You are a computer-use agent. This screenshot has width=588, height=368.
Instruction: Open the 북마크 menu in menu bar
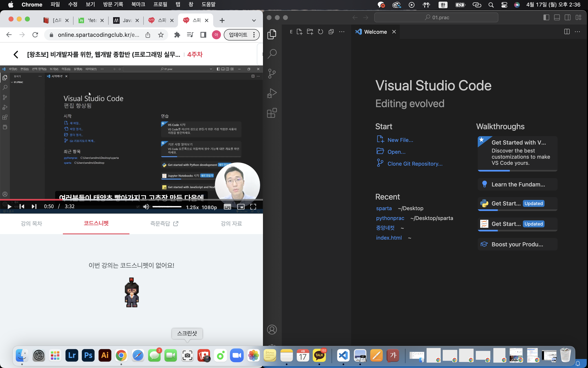pos(138,4)
